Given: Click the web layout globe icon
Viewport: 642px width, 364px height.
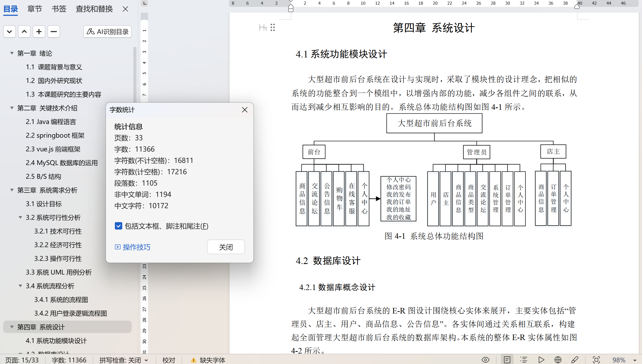Looking at the screenshot, I should coord(558,360).
